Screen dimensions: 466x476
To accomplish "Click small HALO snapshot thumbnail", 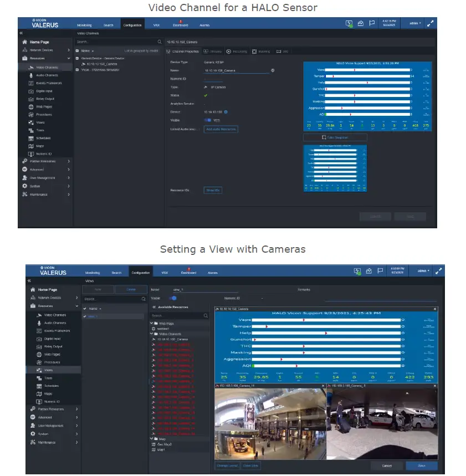I will (335, 168).
